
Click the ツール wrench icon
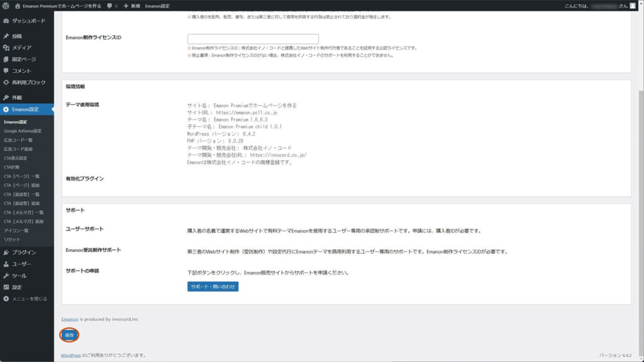click(x=6, y=276)
